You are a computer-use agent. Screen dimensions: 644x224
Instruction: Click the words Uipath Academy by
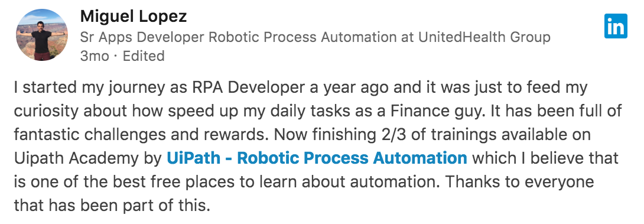tap(88, 158)
